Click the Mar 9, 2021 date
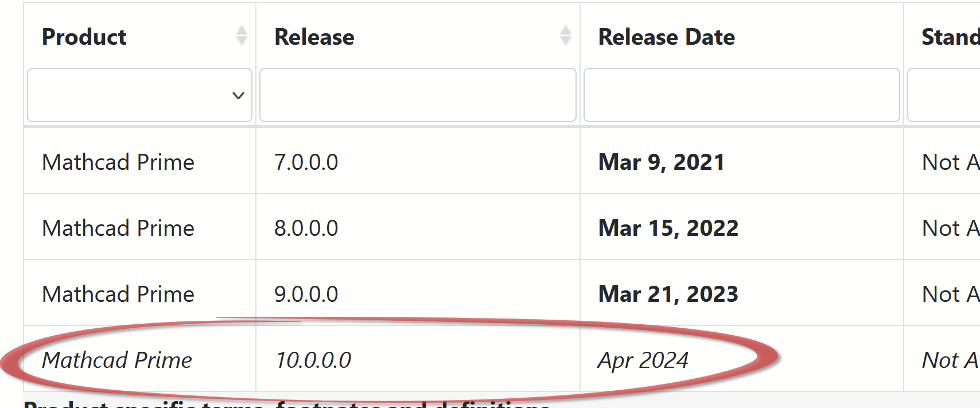Screen dimensions: 980x408 click(x=661, y=162)
